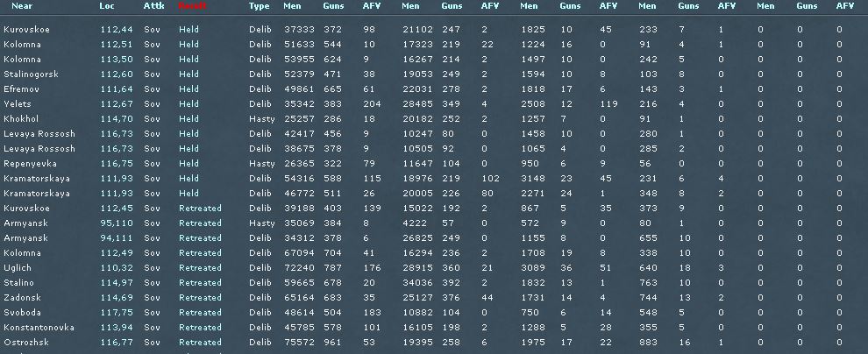Click the red Result column header
The height and width of the screenshot is (354, 868).
193,6
